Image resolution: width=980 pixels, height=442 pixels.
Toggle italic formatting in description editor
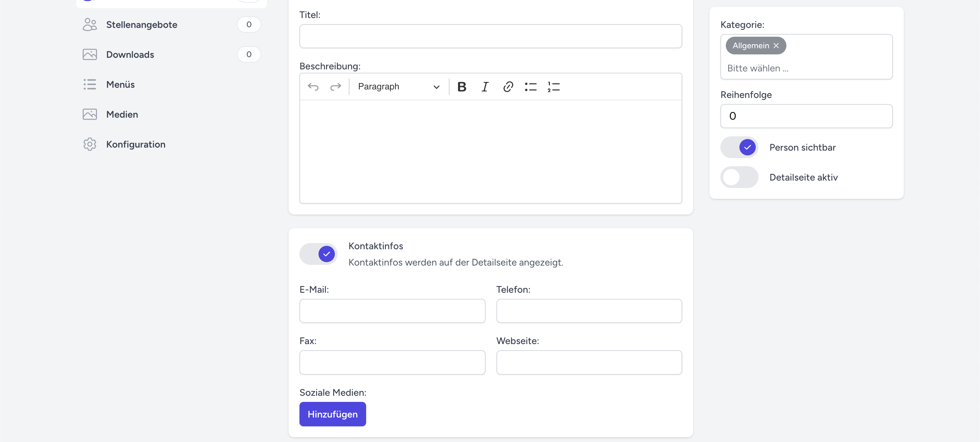point(485,87)
